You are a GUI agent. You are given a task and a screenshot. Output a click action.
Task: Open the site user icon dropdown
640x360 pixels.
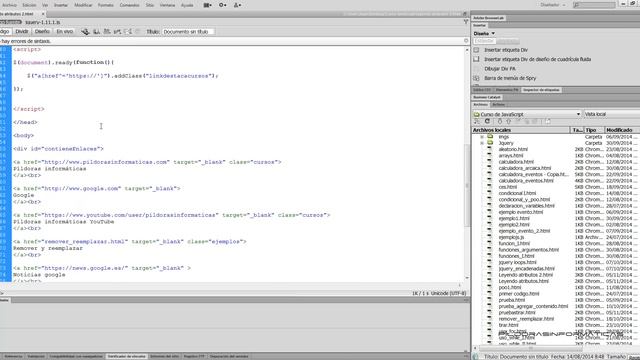click(x=237, y=5)
